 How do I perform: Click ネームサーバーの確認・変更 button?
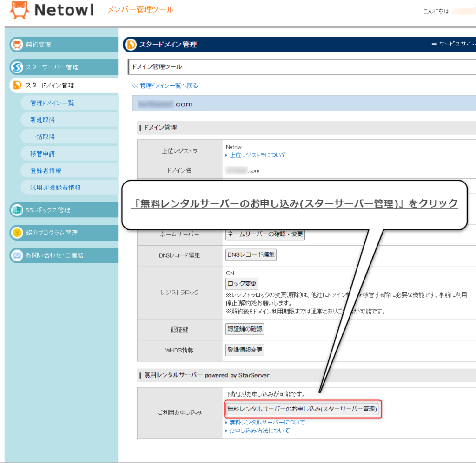pos(265,234)
